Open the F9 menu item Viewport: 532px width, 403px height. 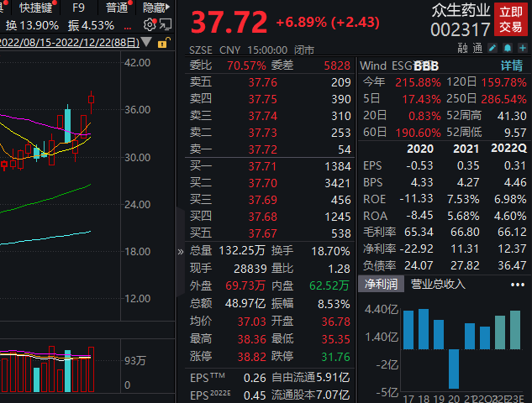[78, 8]
